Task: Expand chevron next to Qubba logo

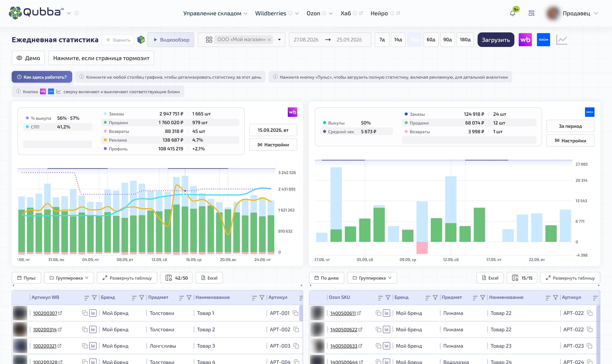Action: [x=69, y=13]
